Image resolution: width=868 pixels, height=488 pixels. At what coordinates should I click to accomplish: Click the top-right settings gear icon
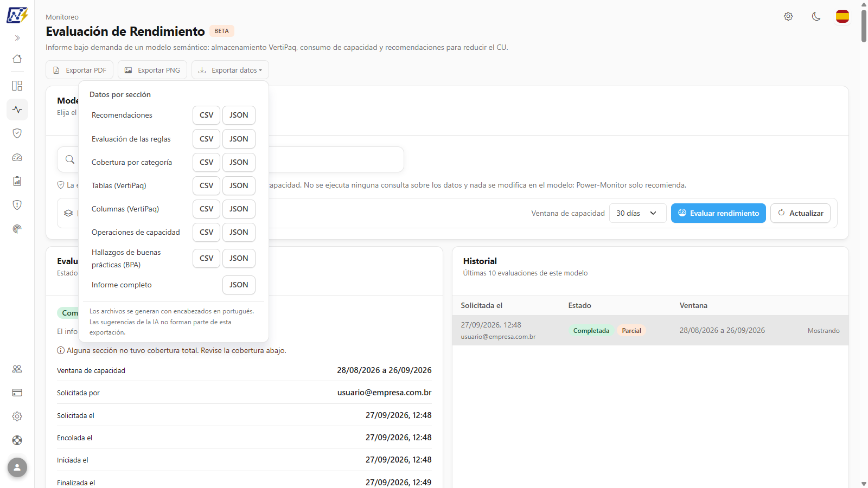click(788, 16)
